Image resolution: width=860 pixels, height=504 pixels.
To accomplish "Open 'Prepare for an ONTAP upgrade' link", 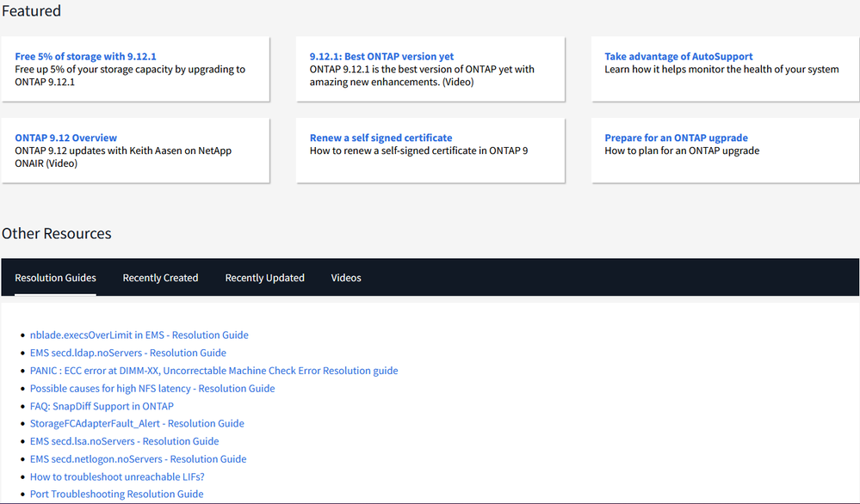I will point(676,138).
